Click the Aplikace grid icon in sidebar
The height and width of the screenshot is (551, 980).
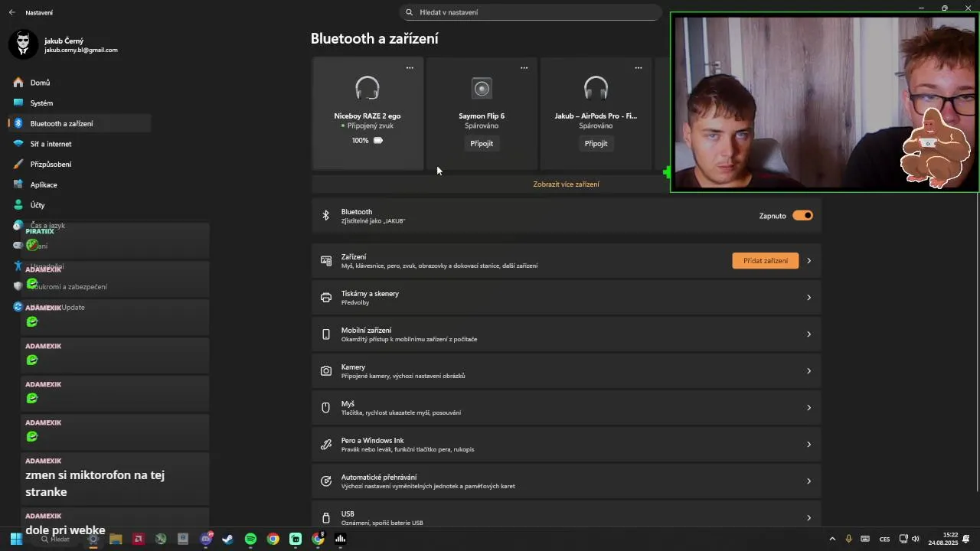pos(18,185)
